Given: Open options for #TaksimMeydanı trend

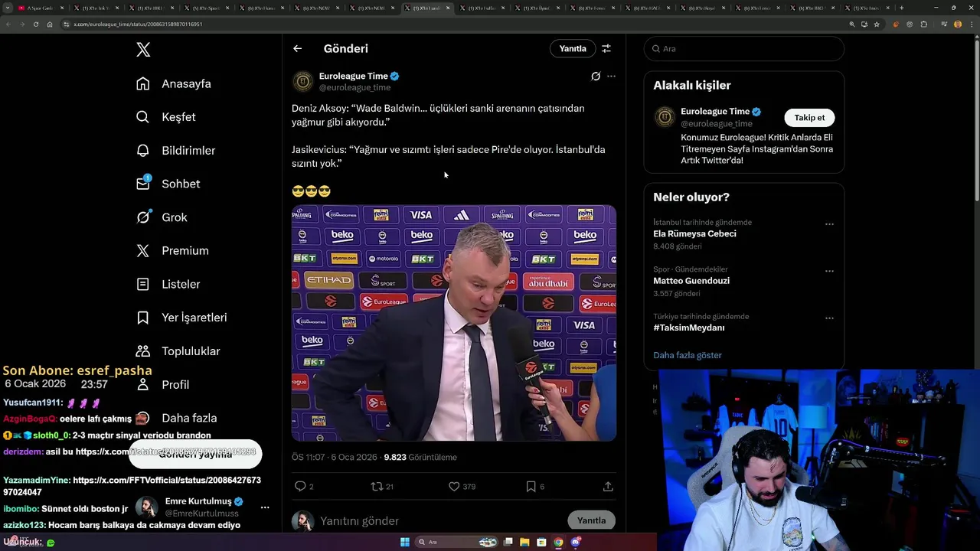Looking at the screenshot, I should click(829, 318).
